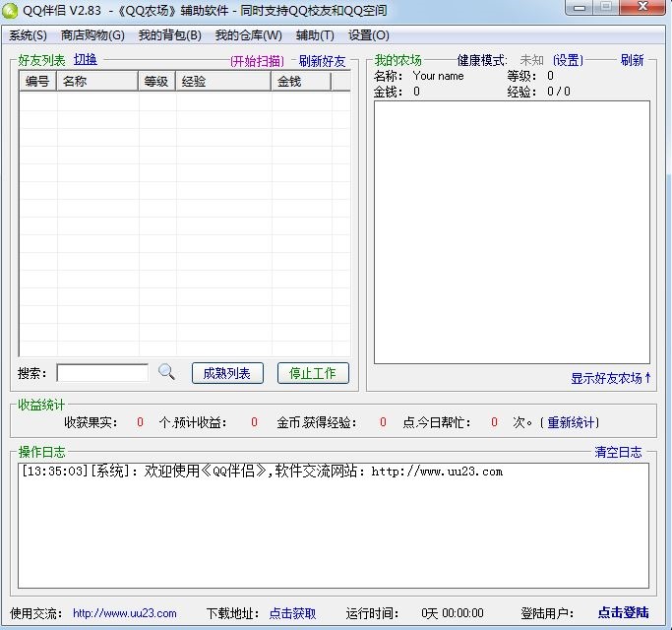Click the 成熟列表 button
Image resolution: width=672 pixels, height=630 pixels.
pyautogui.click(x=227, y=373)
